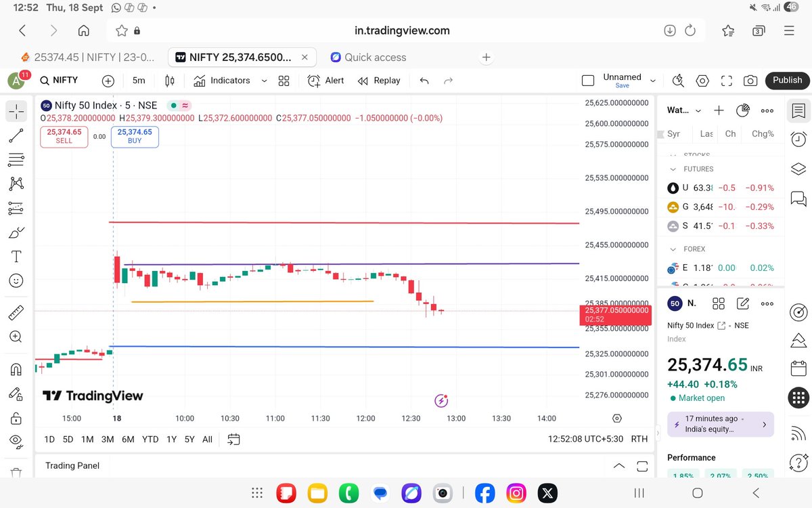This screenshot has width=812, height=508.
Task: Click the 25,374.65 BUY button
Action: (x=135, y=136)
